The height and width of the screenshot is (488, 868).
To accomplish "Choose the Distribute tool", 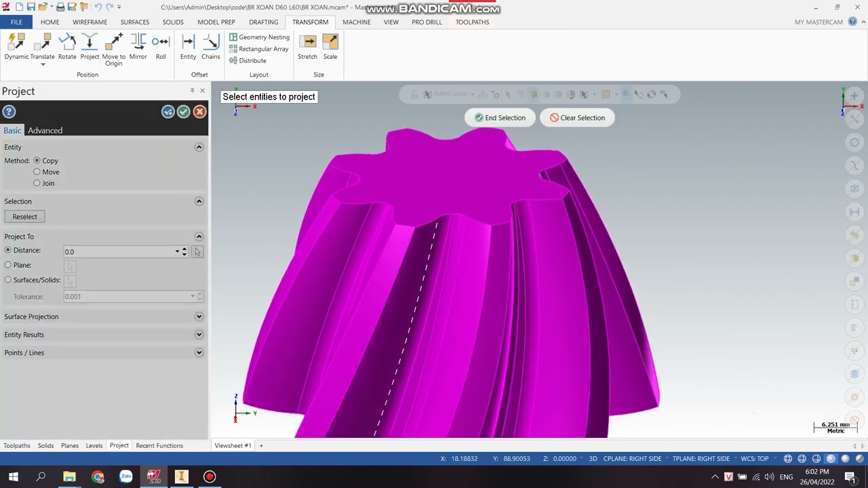I will pyautogui.click(x=248, y=60).
